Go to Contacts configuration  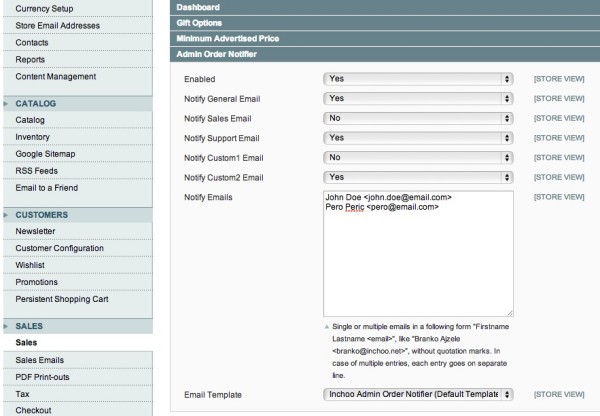(x=32, y=42)
